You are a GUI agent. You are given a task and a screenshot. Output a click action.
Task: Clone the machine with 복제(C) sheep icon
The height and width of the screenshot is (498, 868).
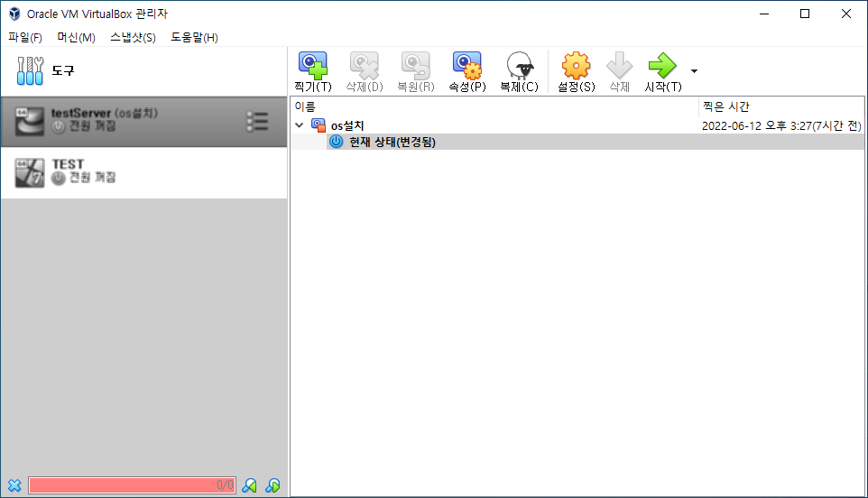click(519, 72)
